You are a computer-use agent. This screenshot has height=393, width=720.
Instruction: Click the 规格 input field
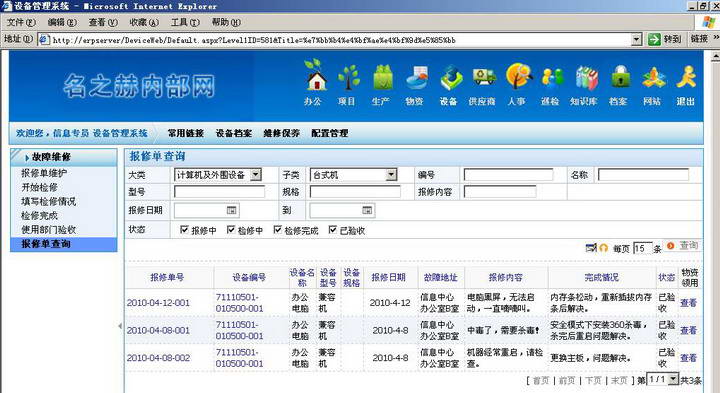(x=355, y=192)
